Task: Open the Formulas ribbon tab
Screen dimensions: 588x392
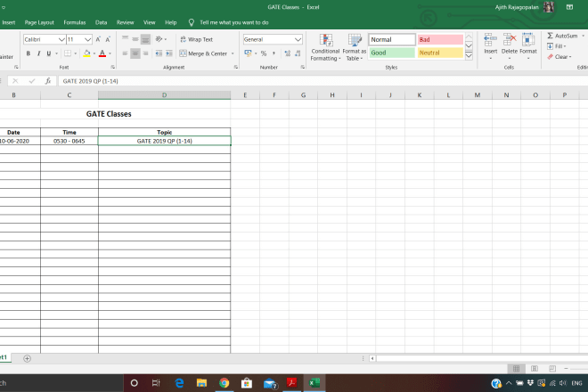Action: pos(75,21)
